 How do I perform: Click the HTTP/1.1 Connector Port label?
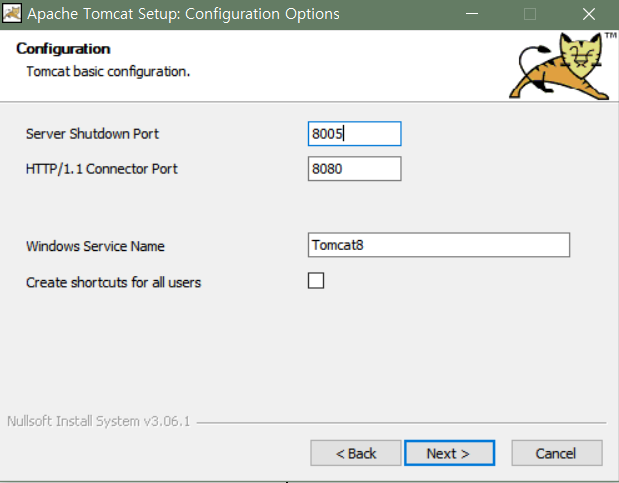(x=102, y=169)
